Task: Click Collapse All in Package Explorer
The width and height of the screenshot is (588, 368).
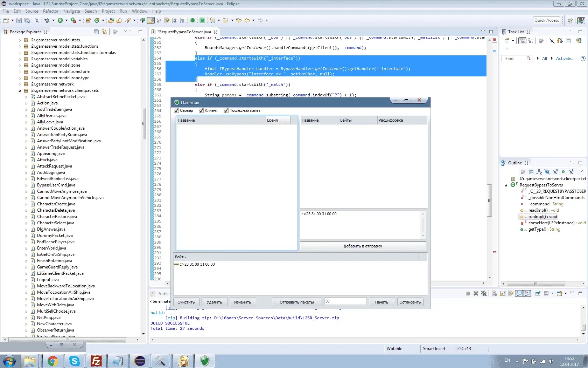Action: [96, 32]
